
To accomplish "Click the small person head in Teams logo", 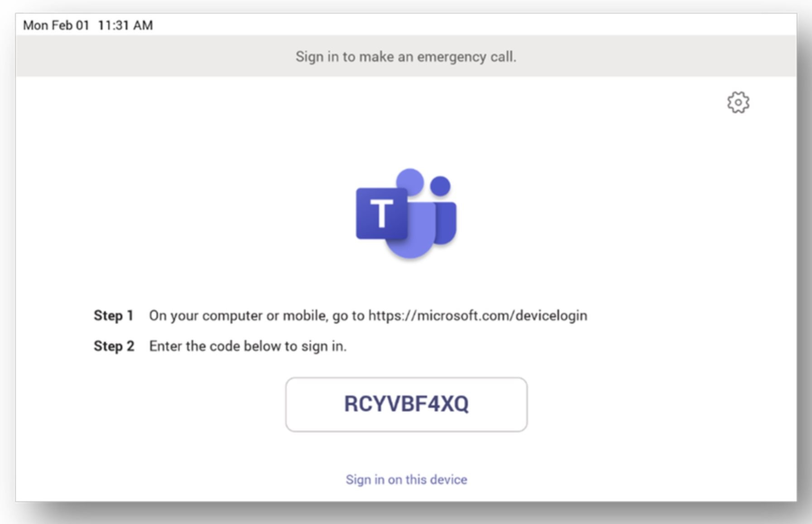I will [x=440, y=186].
